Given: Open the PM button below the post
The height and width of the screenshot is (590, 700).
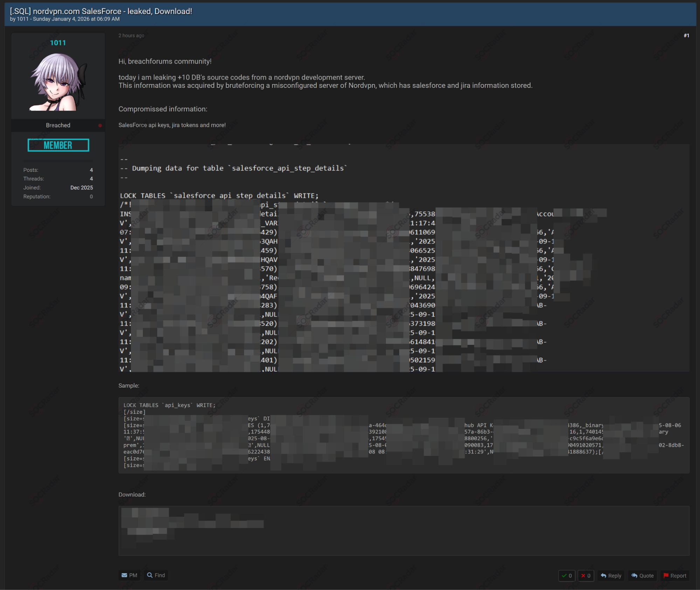Looking at the screenshot, I should 129,575.
